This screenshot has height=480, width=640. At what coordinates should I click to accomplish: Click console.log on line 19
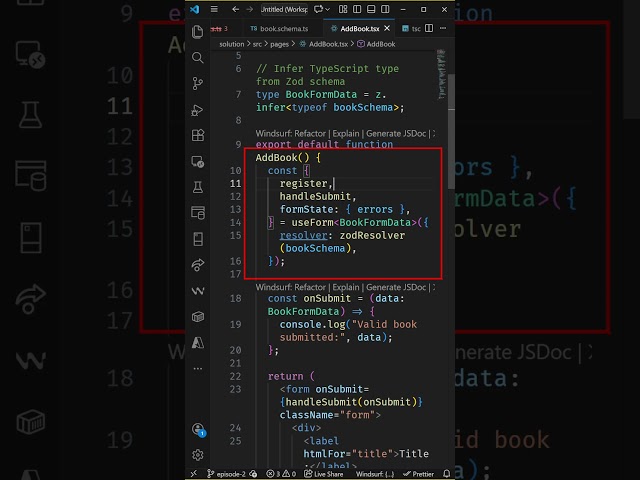[312, 324]
